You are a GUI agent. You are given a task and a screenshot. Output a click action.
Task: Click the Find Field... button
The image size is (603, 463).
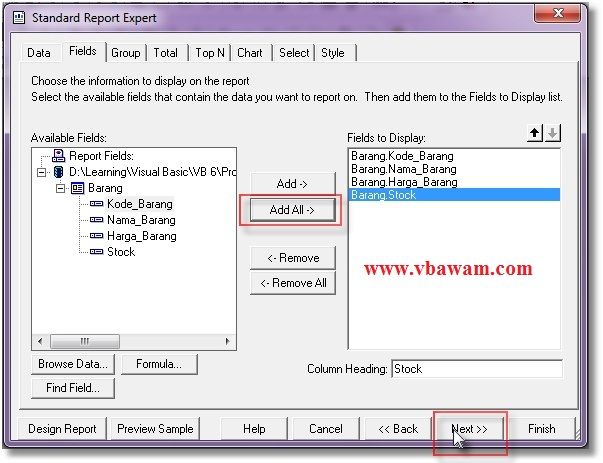tap(73, 388)
